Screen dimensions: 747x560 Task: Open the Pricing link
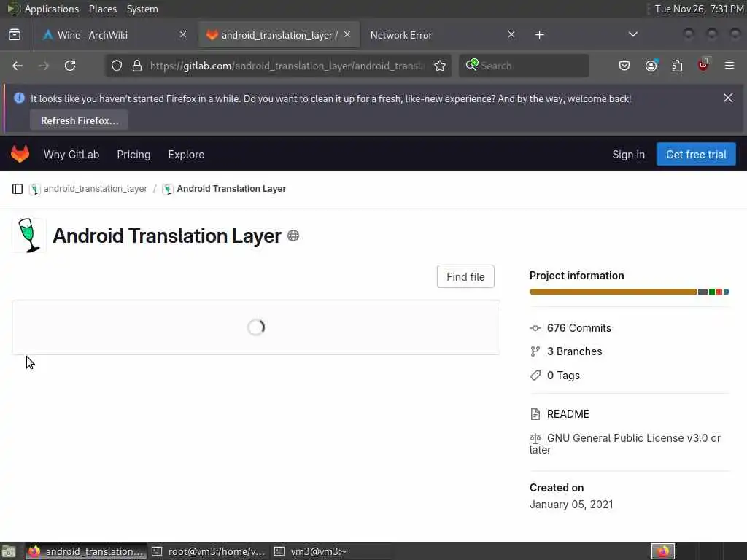pyautogui.click(x=133, y=155)
